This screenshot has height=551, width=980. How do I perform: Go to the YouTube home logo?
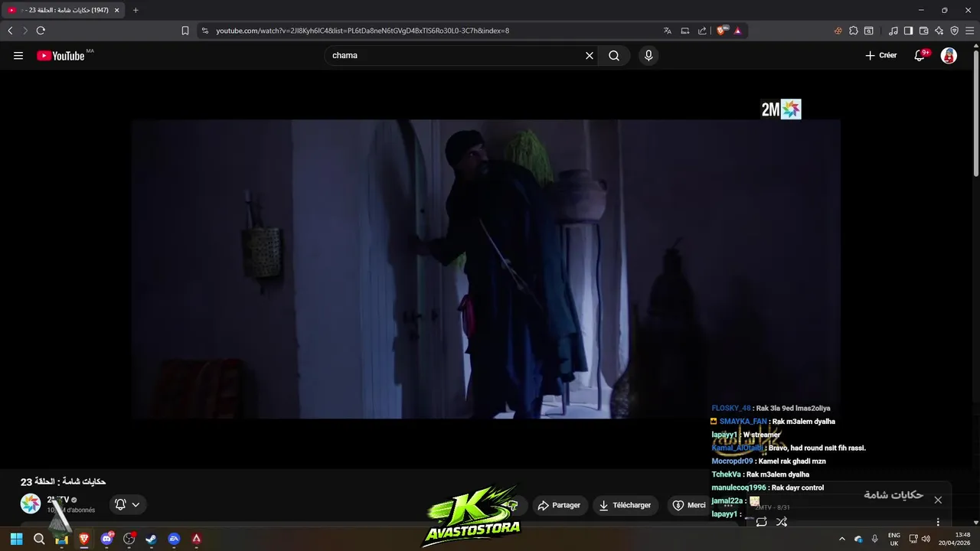point(60,55)
